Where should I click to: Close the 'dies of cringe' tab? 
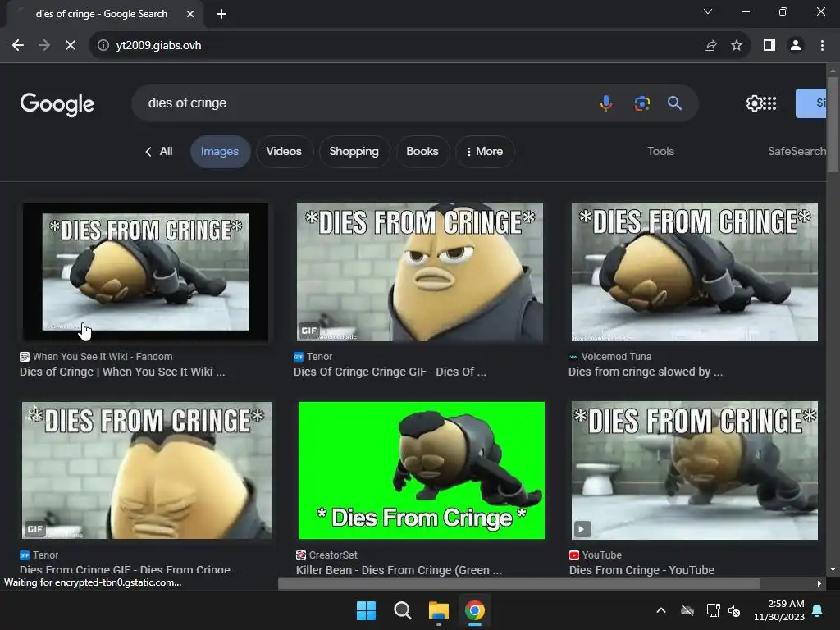[190, 14]
